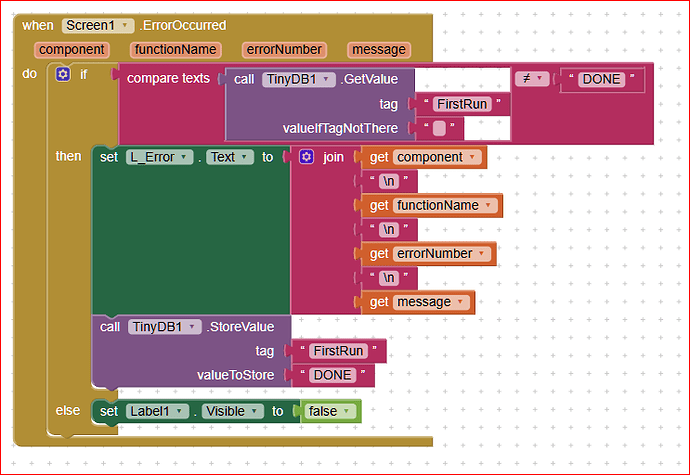
Task: Click the message event parameter
Action: [379, 49]
